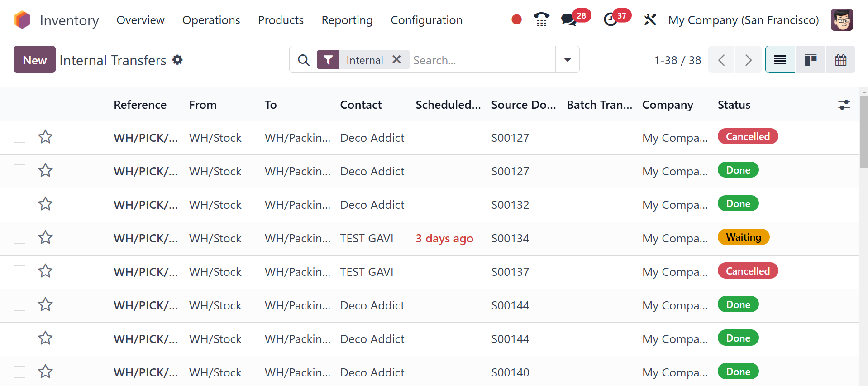
Task: Open the Internal Transfers gear settings
Action: [178, 60]
